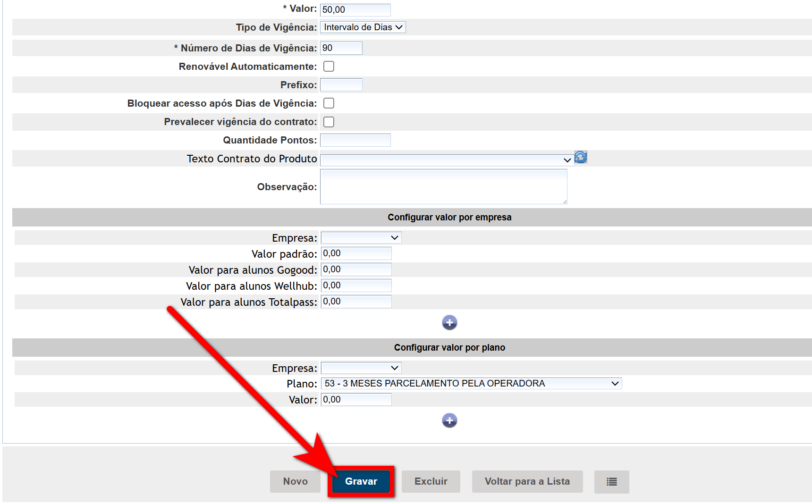Click into the Observação text area
Image resolution: width=812 pixels, height=504 pixels.
coord(443,187)
